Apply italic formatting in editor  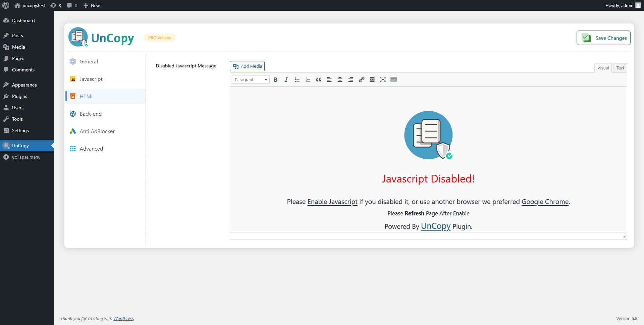tap(286, 80)
